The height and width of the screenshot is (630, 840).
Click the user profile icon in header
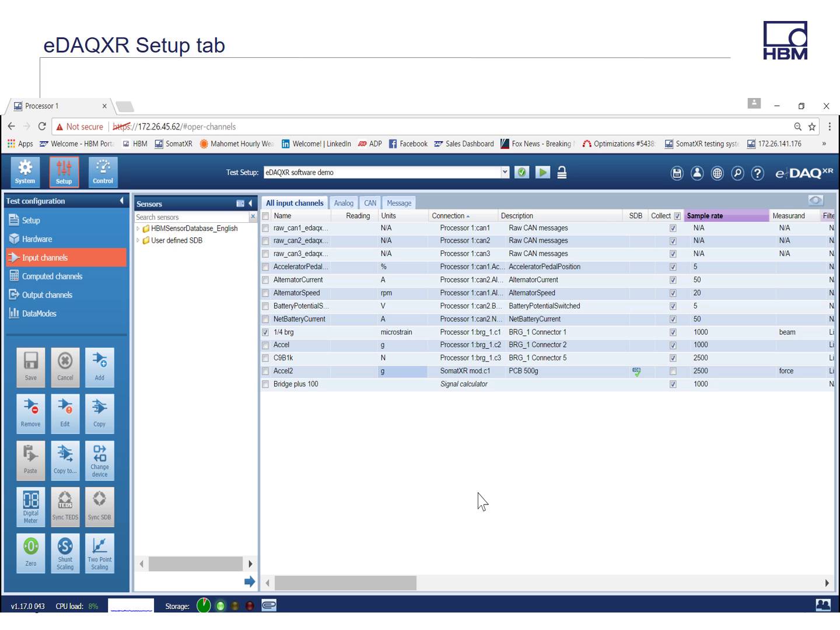pos(697,173)
